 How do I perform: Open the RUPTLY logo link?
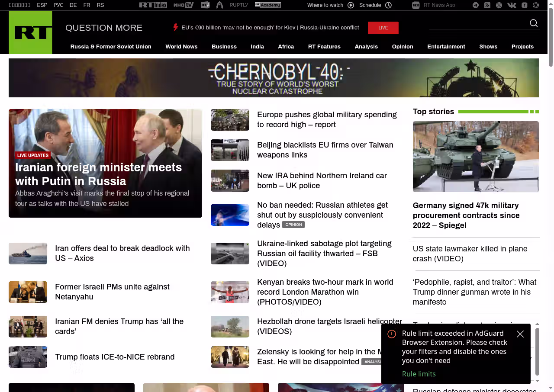(239, 5)
